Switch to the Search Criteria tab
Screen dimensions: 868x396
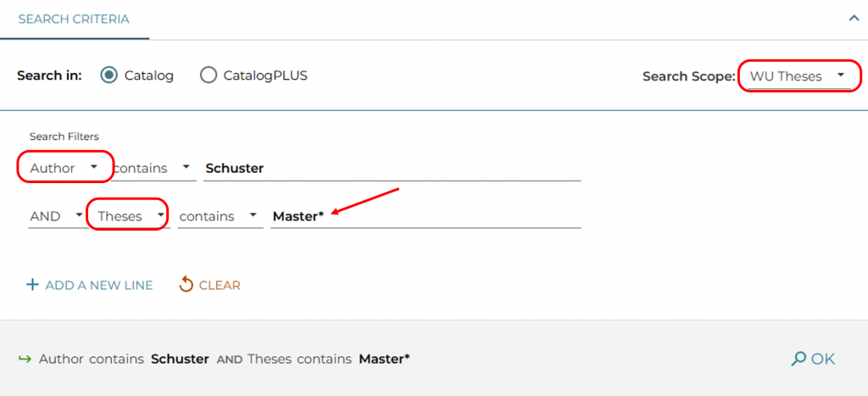[x=74, y=19]
